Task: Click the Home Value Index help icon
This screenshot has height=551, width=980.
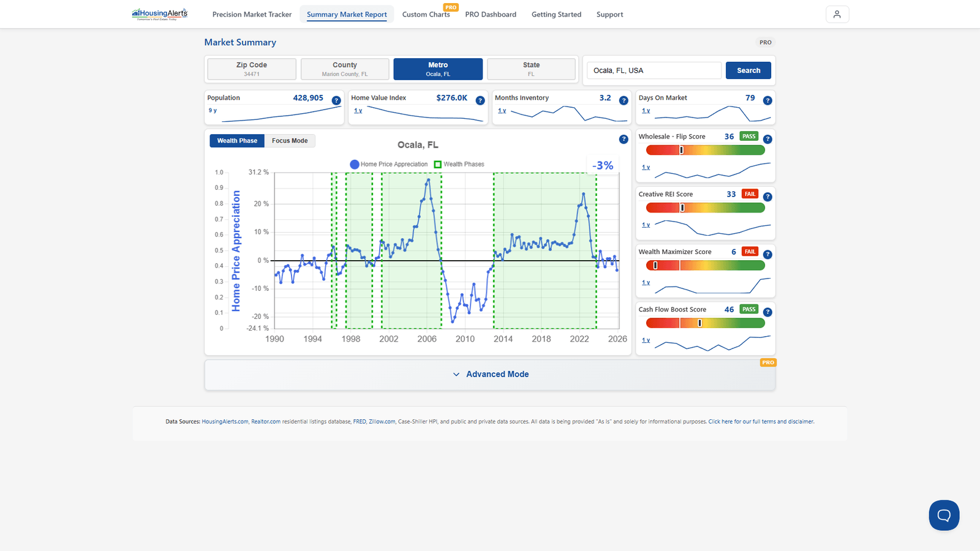Action: [480, 100]
